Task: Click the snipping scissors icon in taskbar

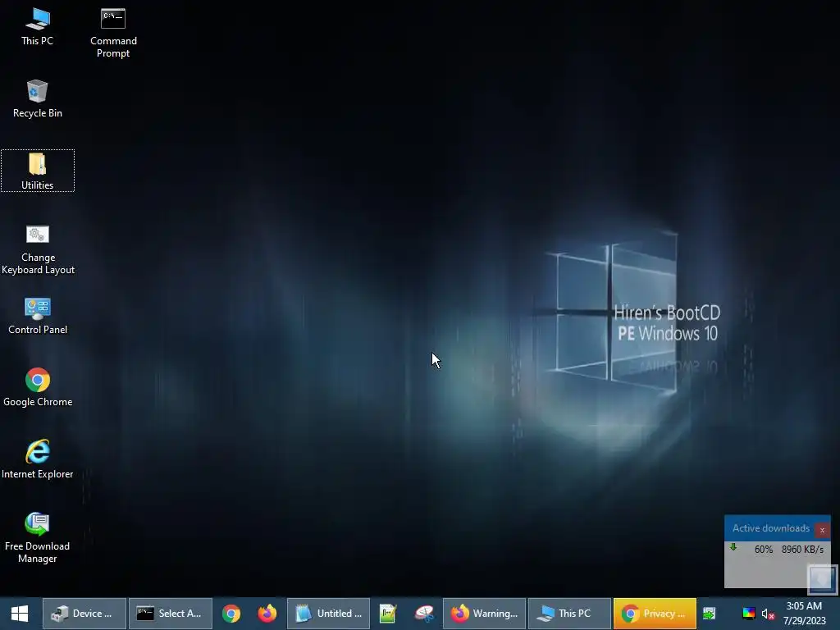Action: pyautogui.click(x=424, y=614)
